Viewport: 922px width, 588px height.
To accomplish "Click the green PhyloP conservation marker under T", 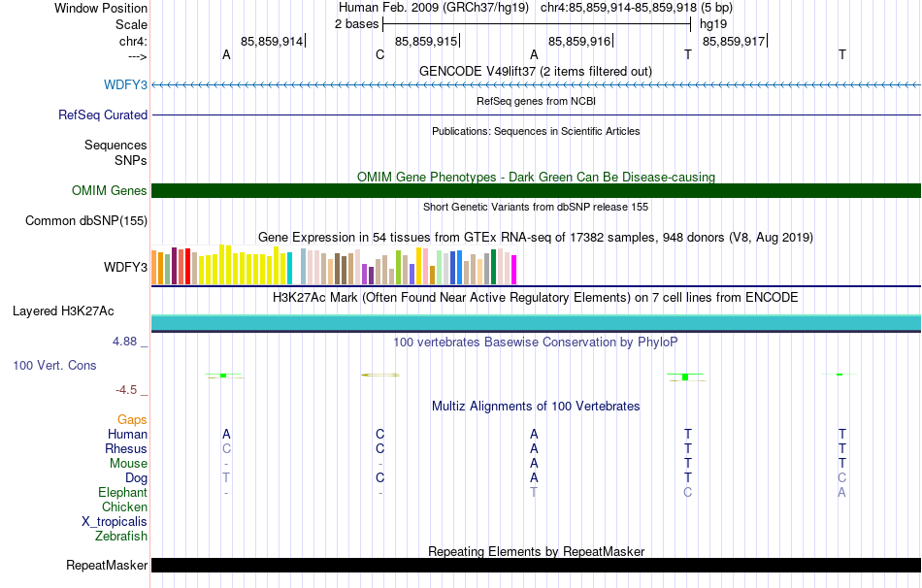I will 685,376.
